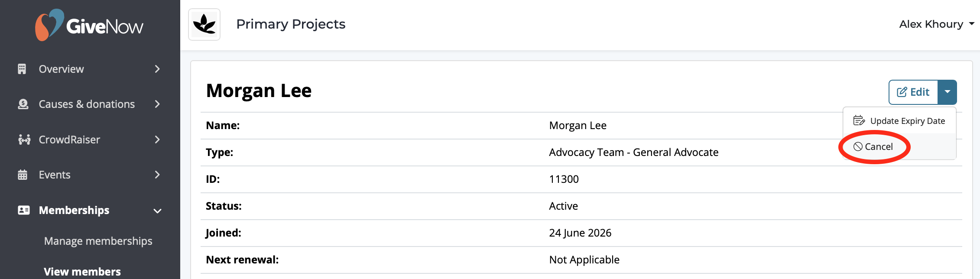Click the Joined: label

click(223, 233)
